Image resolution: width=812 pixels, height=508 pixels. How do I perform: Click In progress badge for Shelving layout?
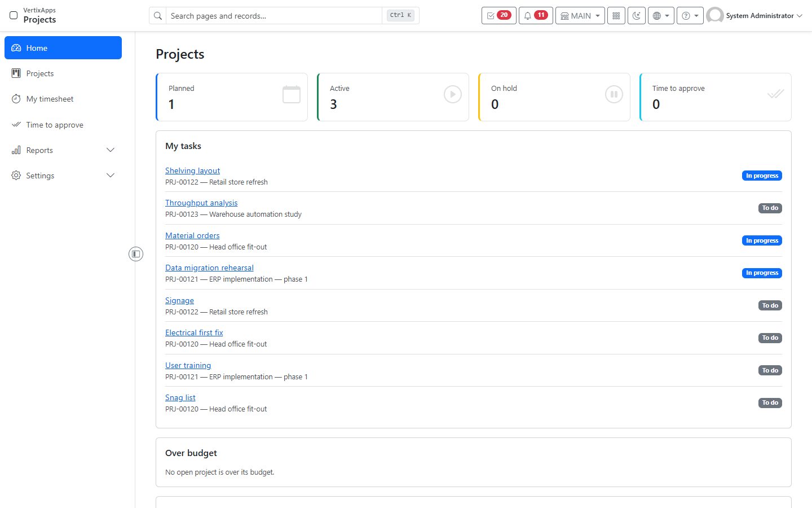pyautogui.click(x=762, y=176)
